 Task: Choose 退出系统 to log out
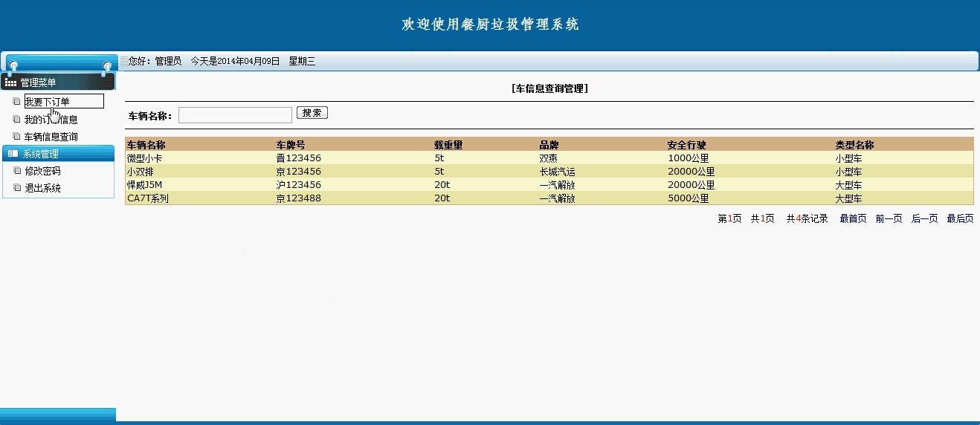(x=42, y=188)
